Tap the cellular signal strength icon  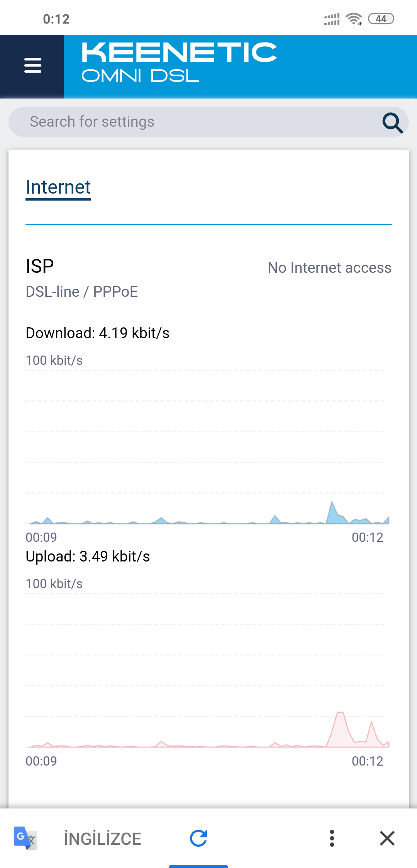(x=332, y=19)
